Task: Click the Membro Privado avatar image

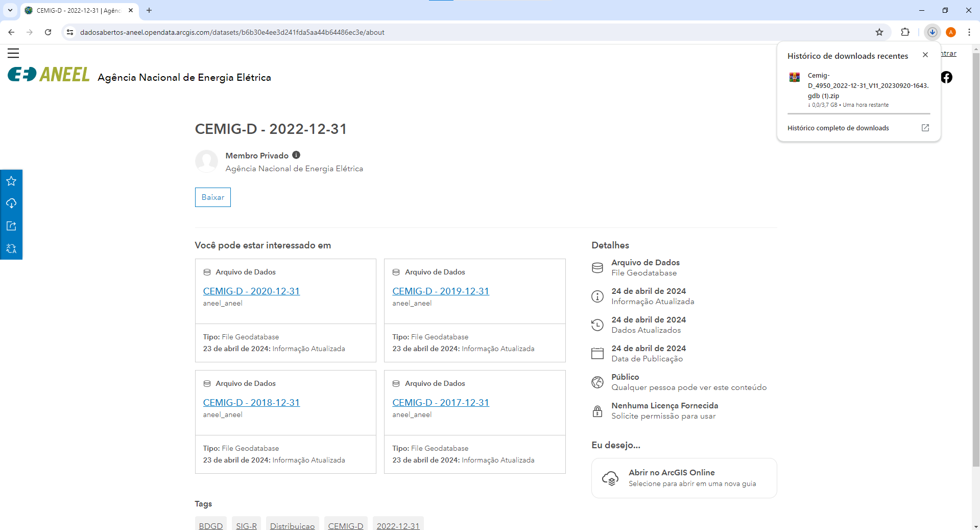Action: click(207, 161)
